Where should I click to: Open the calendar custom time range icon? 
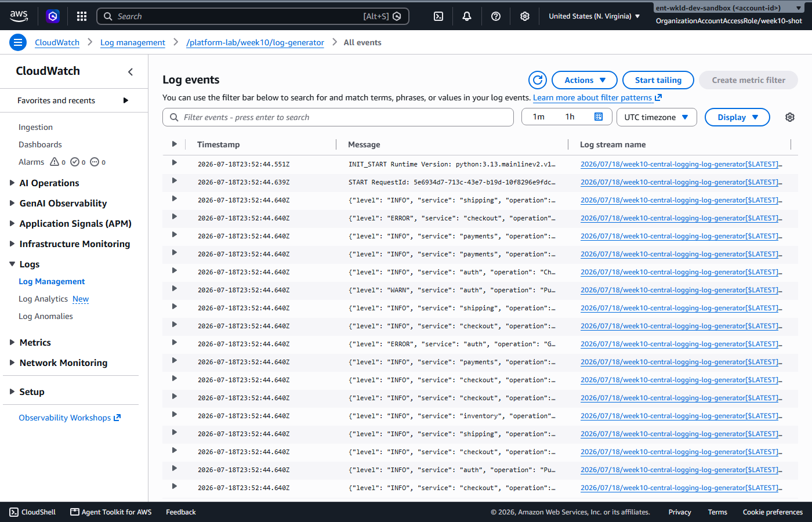coord(599,117)
